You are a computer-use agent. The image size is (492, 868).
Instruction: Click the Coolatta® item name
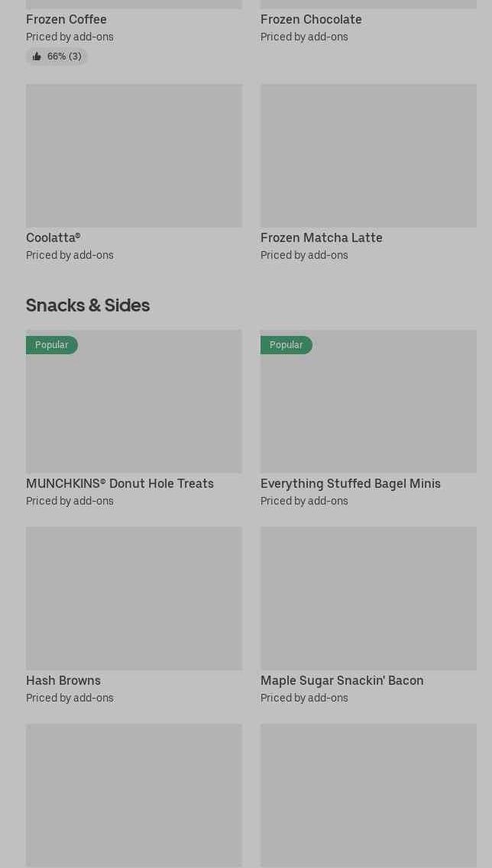pos(53,237)
